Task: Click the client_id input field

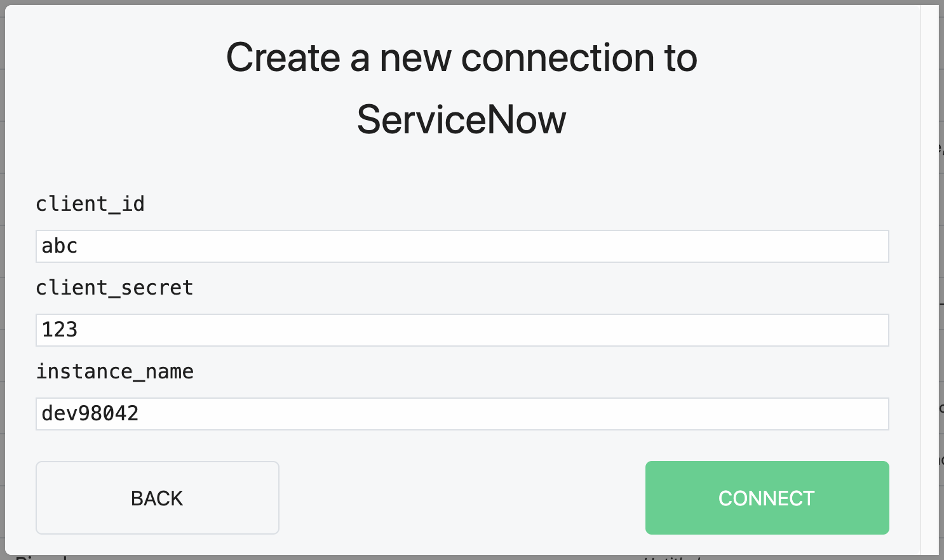Action: pyautogui.click(x=462, y=246)
